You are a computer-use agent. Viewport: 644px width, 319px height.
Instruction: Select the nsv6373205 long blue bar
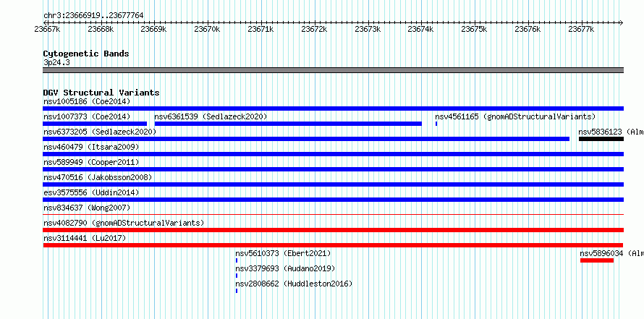306,139
